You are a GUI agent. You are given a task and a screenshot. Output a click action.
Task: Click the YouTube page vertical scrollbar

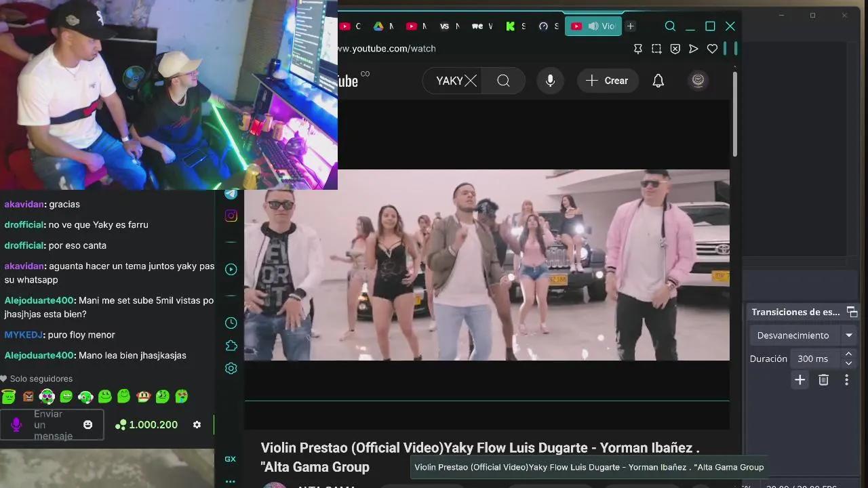pos(734,114)
